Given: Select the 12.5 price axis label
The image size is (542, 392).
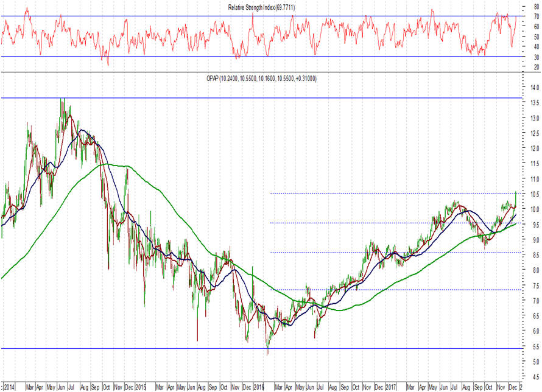Looking at the screenshot, I should point(535,133).
